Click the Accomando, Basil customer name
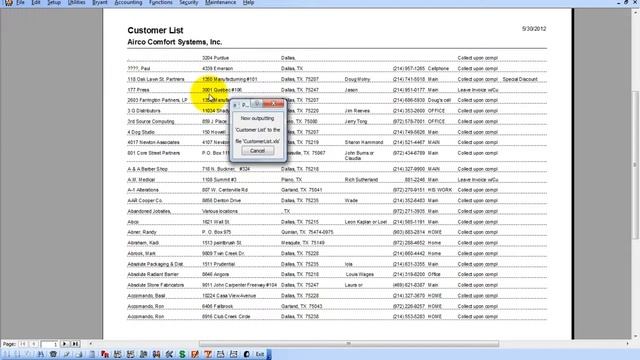 pos(146,296)
